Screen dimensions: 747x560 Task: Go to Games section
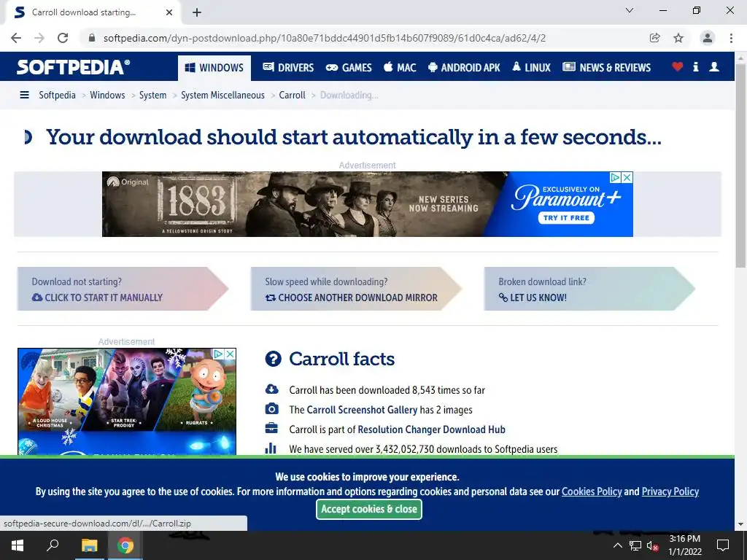(x=349, y=68)
